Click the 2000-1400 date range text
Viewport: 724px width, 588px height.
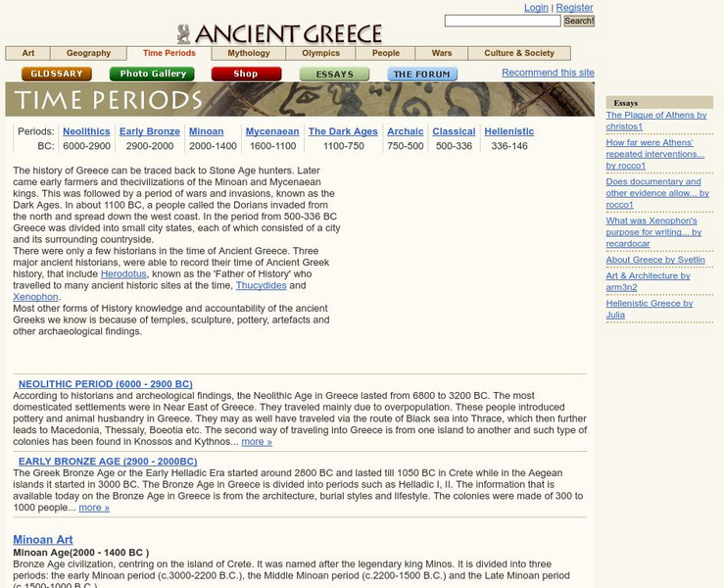(213, 146)
